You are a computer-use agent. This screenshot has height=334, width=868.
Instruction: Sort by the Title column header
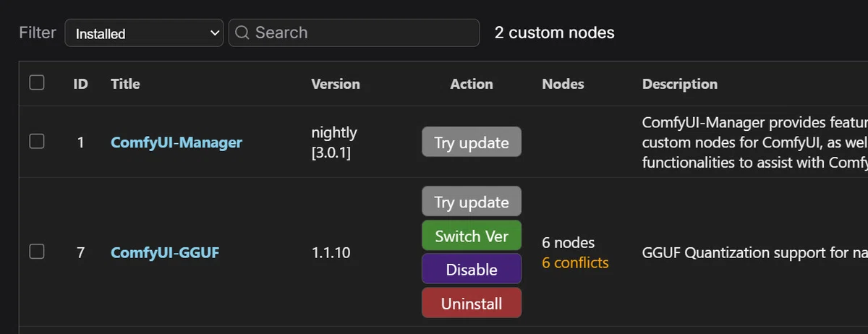pyautogui.click(x=125, y=84)
